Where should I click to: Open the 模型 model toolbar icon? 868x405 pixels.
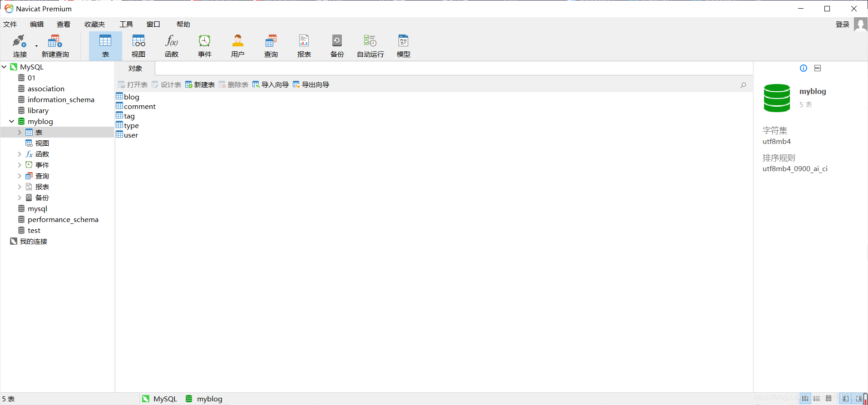(x=404, y=46)
